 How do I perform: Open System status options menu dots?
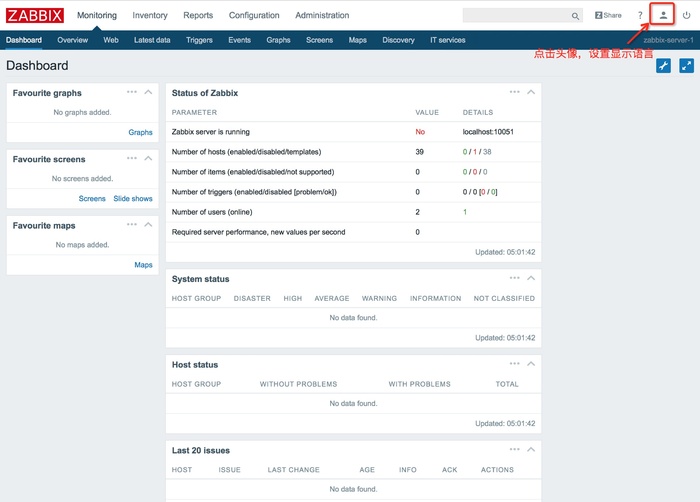click(x=515, y=278)
